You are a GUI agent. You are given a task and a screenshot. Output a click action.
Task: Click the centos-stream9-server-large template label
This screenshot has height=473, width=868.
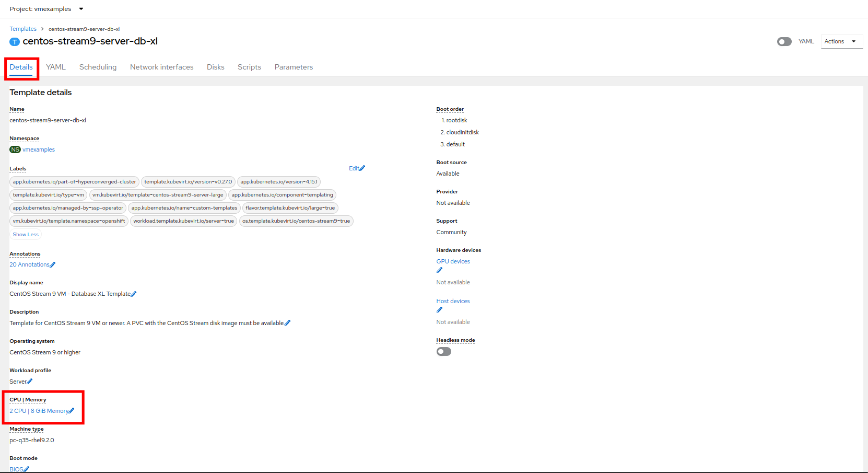[x=158, y=195]
